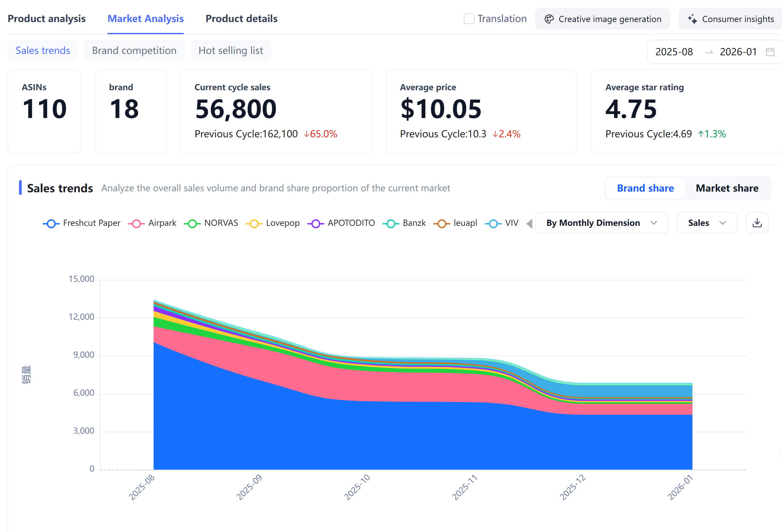Open the By Monthly Dimension dropdown

pos(601,223)
